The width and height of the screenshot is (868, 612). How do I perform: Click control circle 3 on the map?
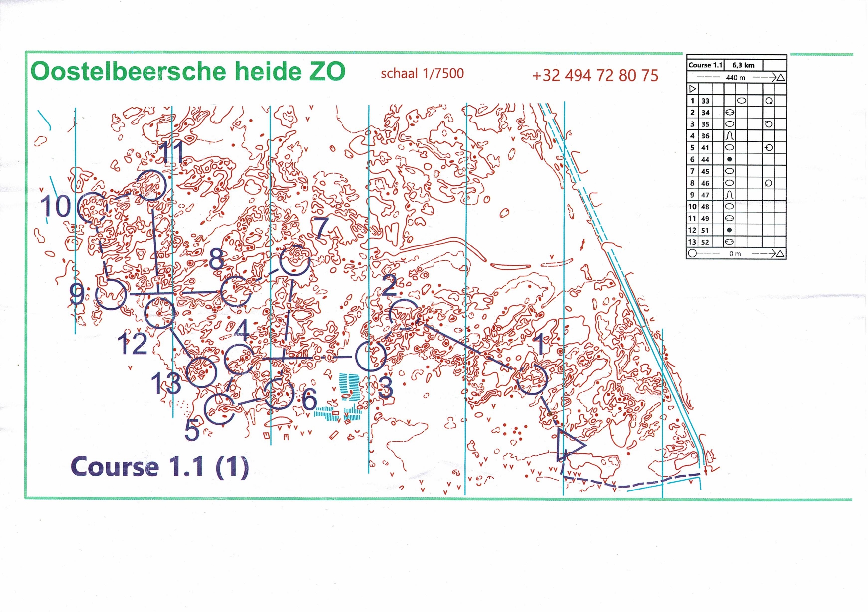(371, 356)
